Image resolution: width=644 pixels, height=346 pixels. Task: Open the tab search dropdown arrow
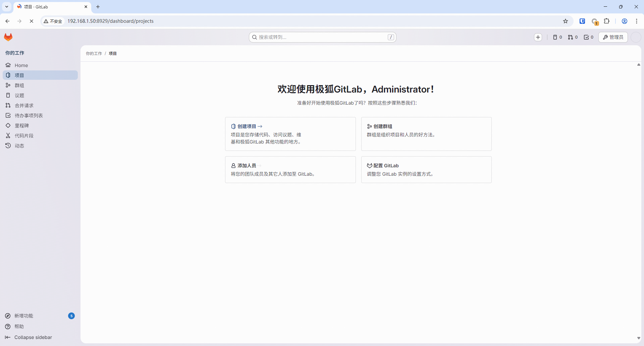pyautogui.click(x=7, y=7)
